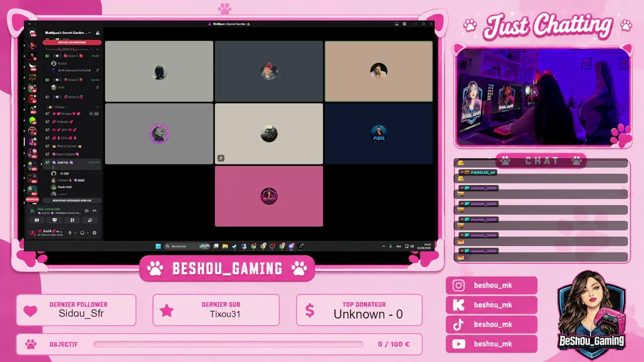This screenshot has width=644, height=362.
Task: Click user Tarik in Voice 2
Action: click(x=58, y=87)
